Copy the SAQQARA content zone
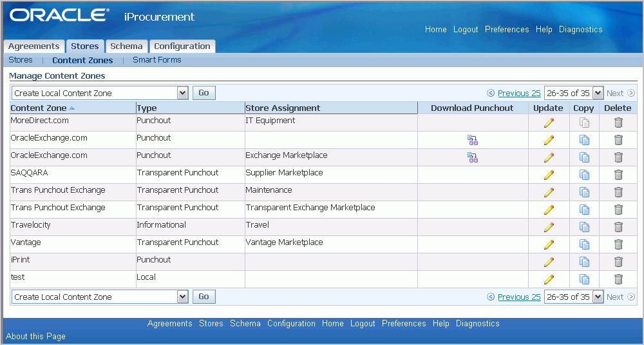644x345 pixels. [585, 175]
